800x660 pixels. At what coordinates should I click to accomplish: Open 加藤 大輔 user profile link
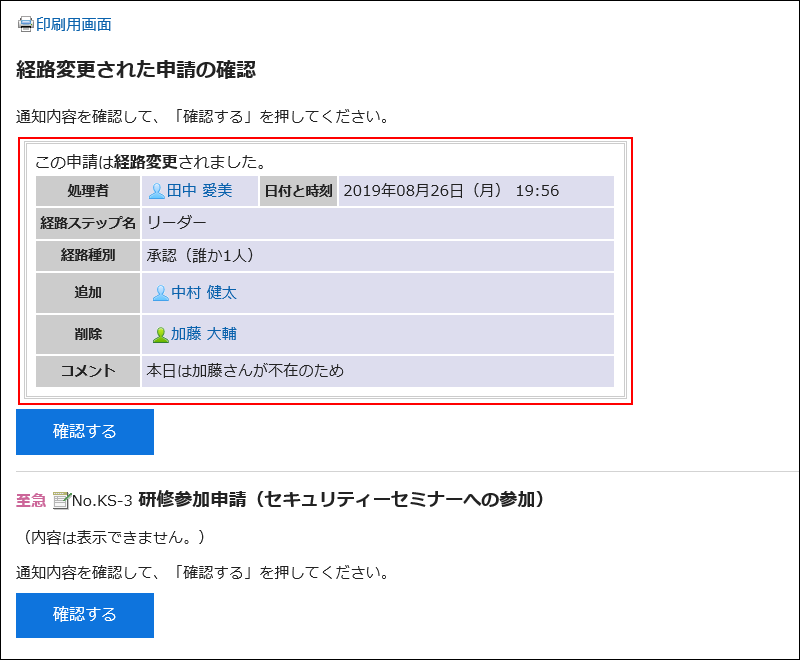204,334
